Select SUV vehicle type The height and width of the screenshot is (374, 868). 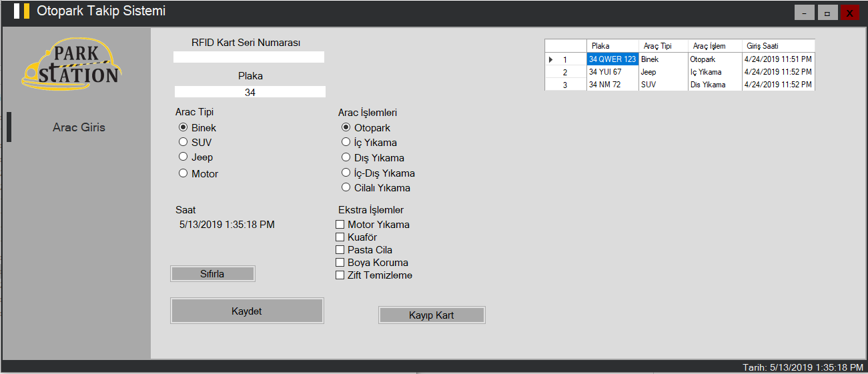[195, 142]
